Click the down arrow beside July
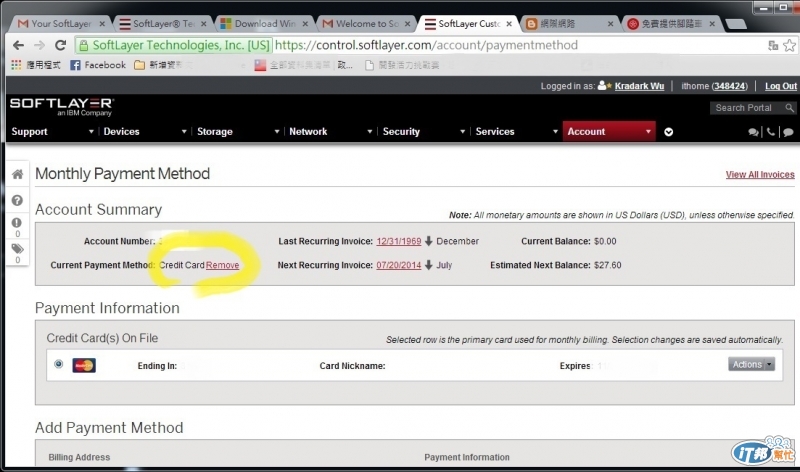The width and height of the screenshot is (800, 472). click(x=429, y=265)
